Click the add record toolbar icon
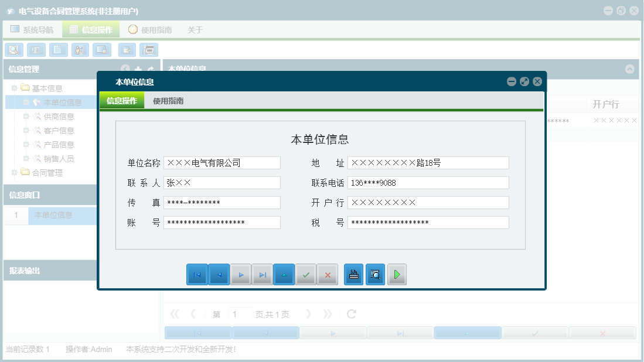Screen dimensions: 644x362 tap(127, 50)
